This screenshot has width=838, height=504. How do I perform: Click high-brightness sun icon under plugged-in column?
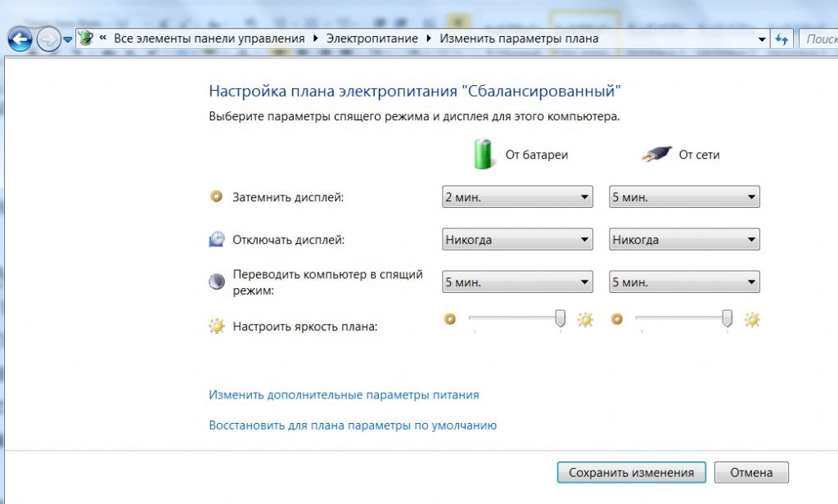coord(751,319)
